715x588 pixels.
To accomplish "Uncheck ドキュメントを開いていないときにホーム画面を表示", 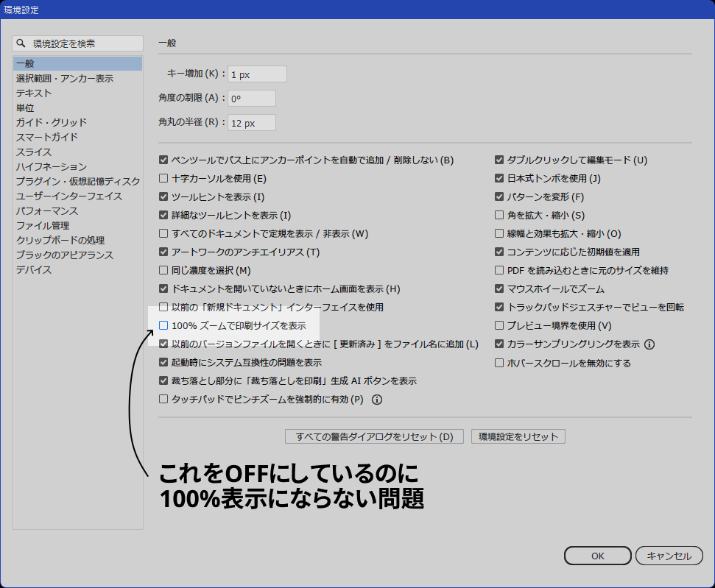I will (x=163, y=289).
